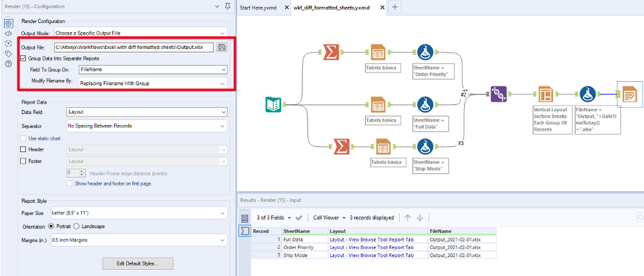Image resolution: width=644 pixels, height=276 pixels.
Task: Toggle Group Data Into Separate Reports checkbox
Action: 24,59
